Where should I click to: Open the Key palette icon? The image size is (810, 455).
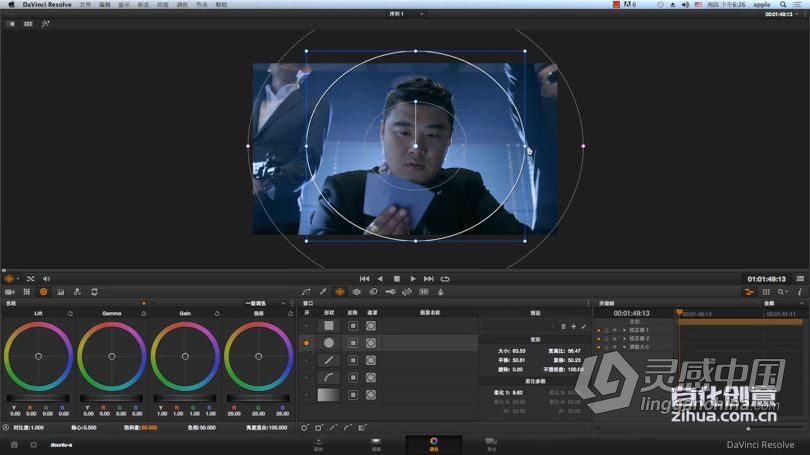click(x=390, y=292)
